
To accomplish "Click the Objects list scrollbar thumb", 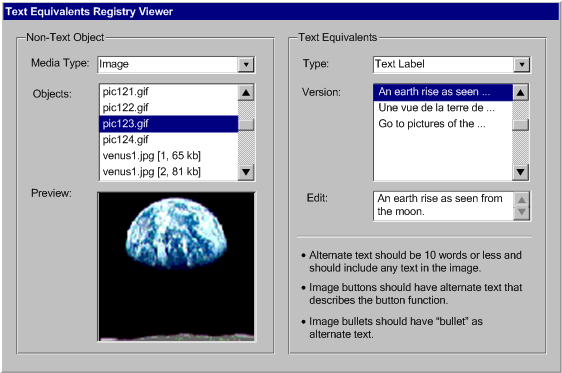I will pos(246,125).
